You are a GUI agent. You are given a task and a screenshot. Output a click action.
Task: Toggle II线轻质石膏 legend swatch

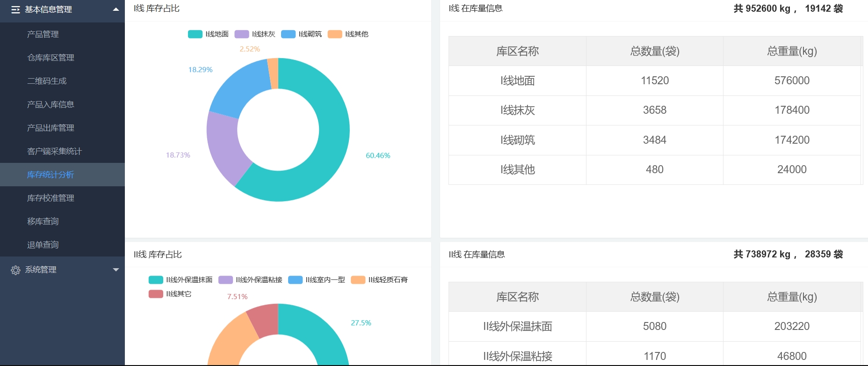click(x=358, y=280)
